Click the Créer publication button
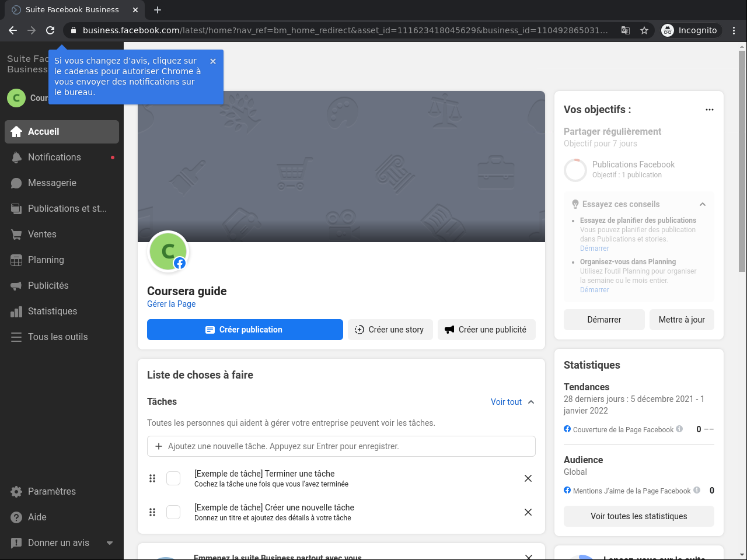Screen dimensions: 747x560 point(245,330)
